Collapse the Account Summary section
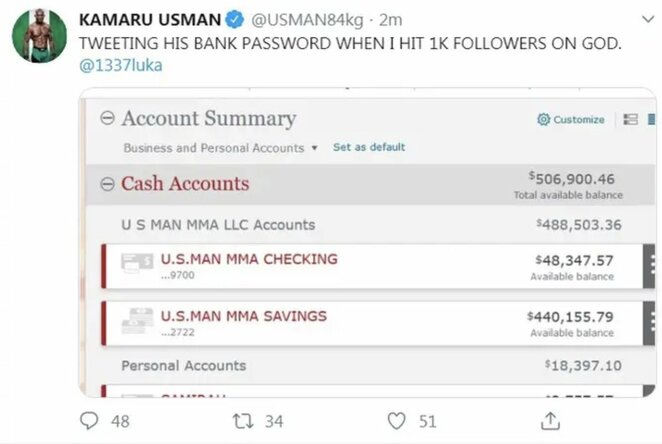The height and width of the screenshot is (444, 662). [107, 119]
